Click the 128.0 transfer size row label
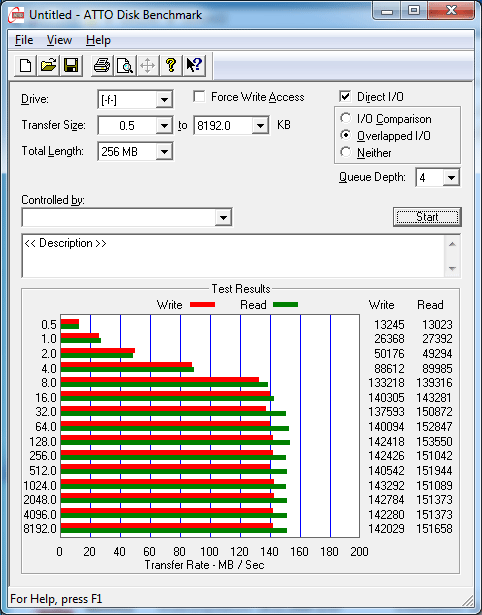Screen dimensions: 482x615 pos(43,442)
